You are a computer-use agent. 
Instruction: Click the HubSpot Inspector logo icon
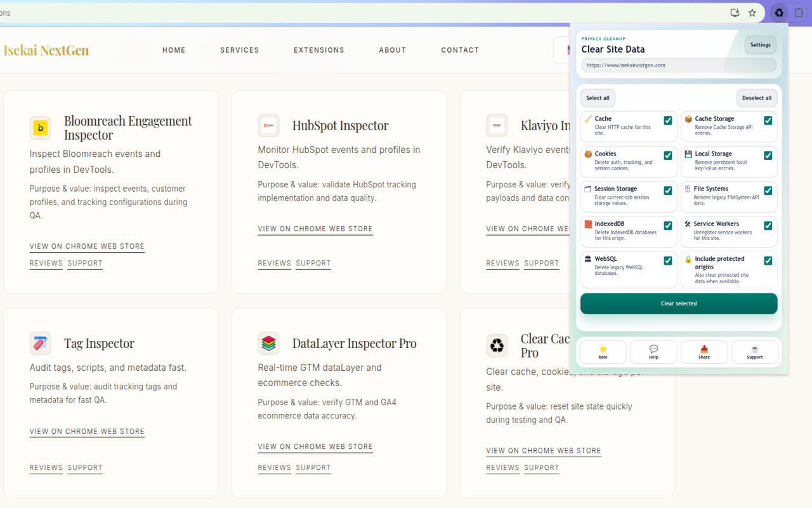coord(269,126)
